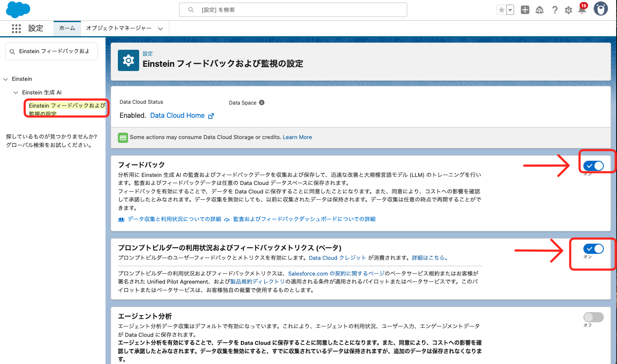Click the Enabled. status text
Viewport: 617px width, 364px height.
click(133, 115)
